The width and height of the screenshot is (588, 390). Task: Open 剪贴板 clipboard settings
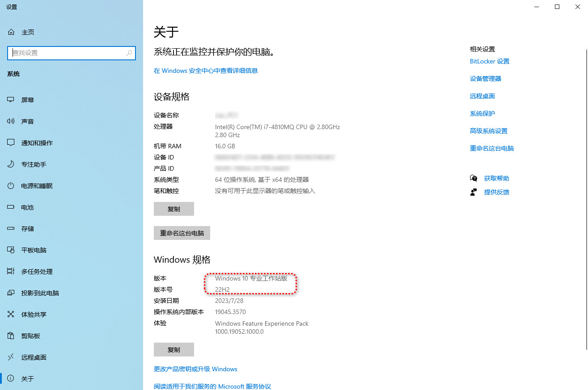point(30,336)
